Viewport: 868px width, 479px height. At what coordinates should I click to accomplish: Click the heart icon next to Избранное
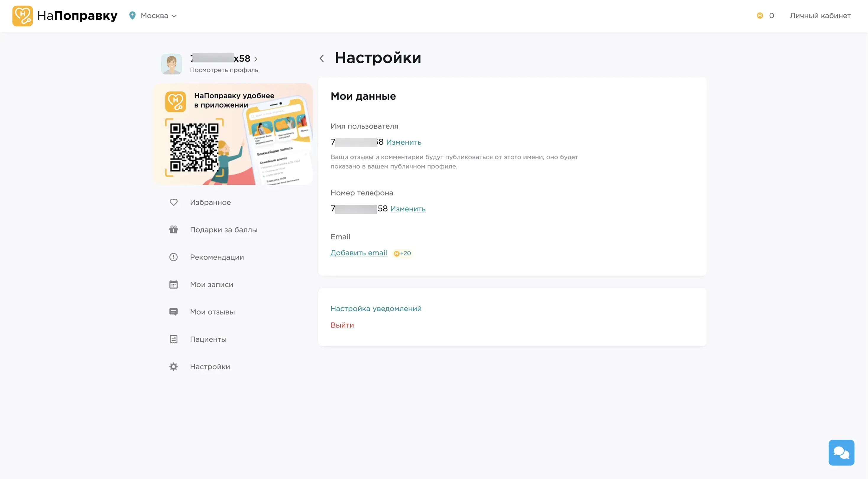[x=174, y=202]
